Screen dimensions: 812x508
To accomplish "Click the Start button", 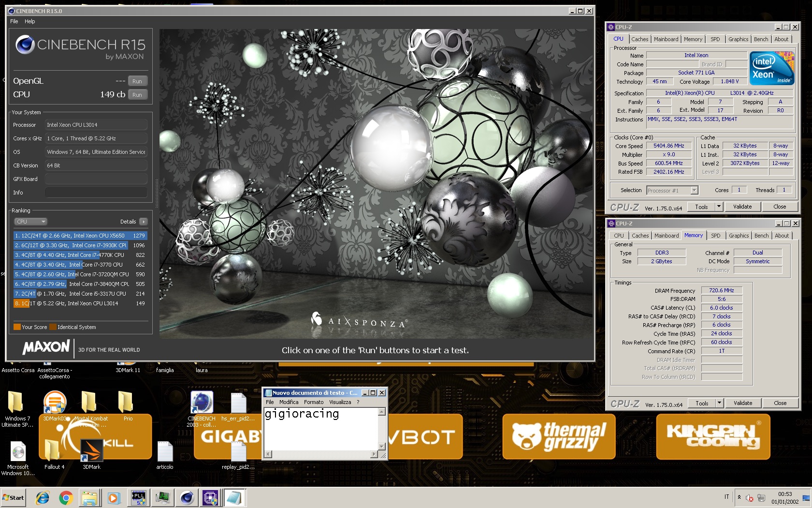I will tap(13, 498).
